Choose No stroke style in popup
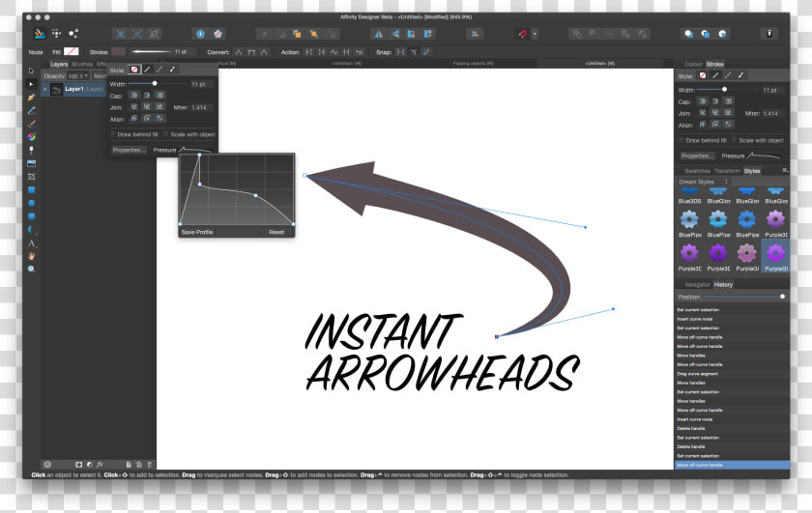The width and height of the screenshot is (812, 513). click(134, 70)
